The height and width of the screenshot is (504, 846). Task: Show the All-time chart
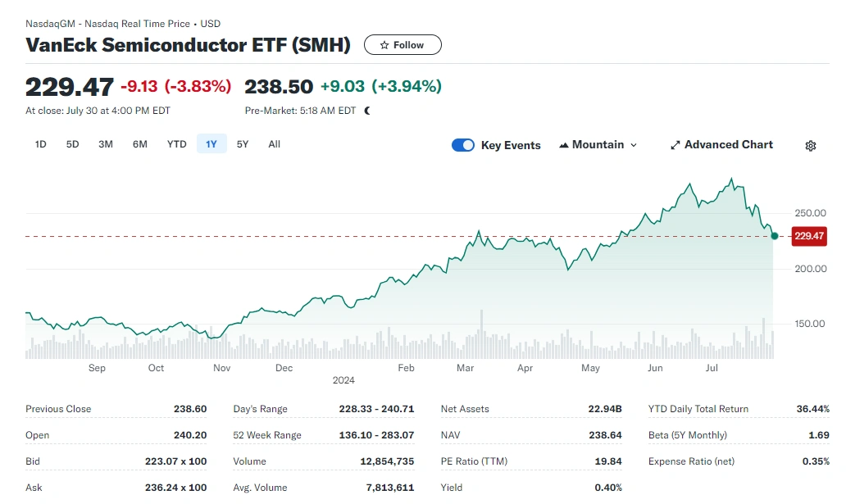click(x=274, y=143)
